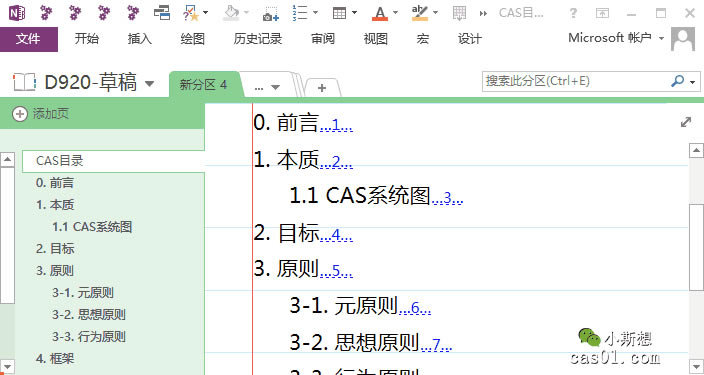Follow the ...3... link after CAS系统图
This screenshot has width=704, height=375.
(447, 198)
